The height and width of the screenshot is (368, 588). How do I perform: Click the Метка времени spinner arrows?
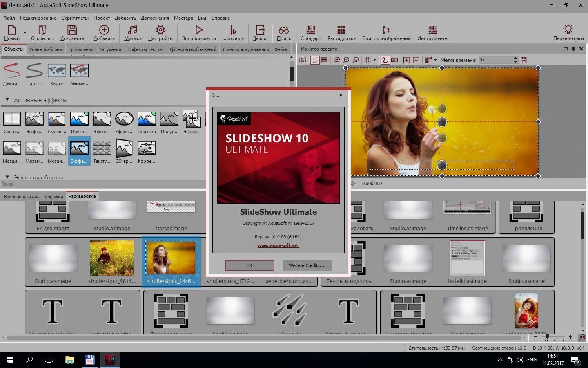coord(515,60)
